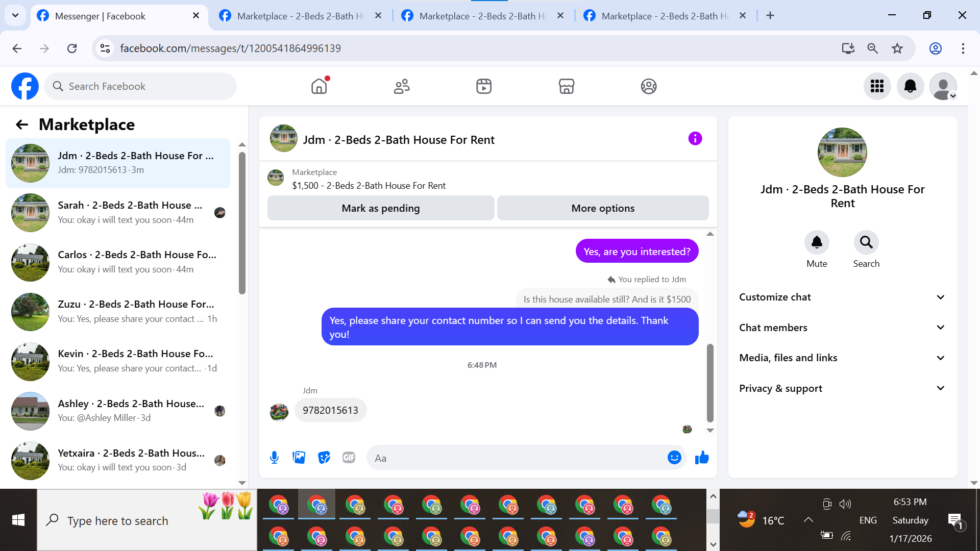This screenshot has height=551, width=980.
Task: Expand Chat members section
Action: (842, 328)
